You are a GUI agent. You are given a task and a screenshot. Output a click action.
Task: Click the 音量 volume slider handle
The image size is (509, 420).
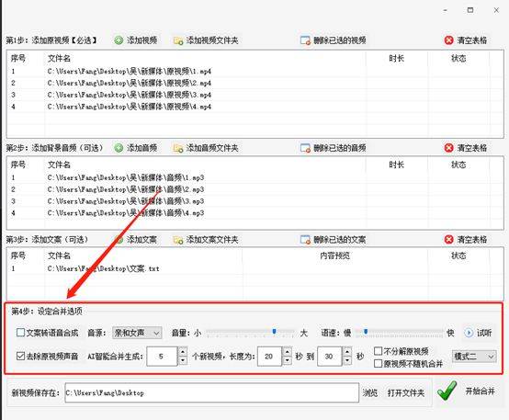(275, 332)
